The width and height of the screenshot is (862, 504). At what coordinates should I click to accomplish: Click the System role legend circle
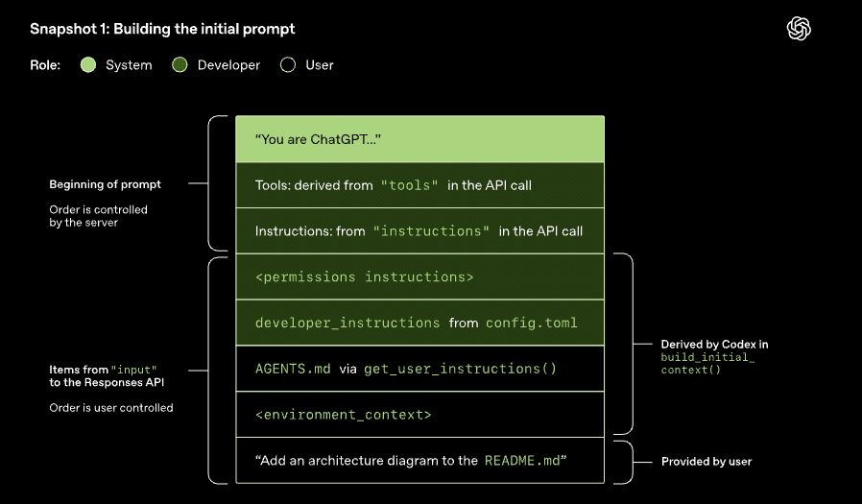click(x=88, y=65)
